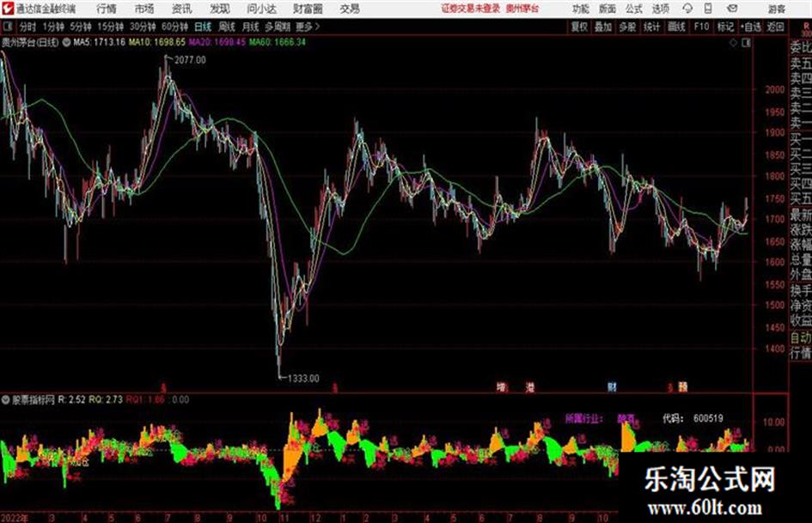The height and width of the screenshot is (523, 812).
Task: Click the RQ: 2.73 indicator value
Action: coord(106,399)
